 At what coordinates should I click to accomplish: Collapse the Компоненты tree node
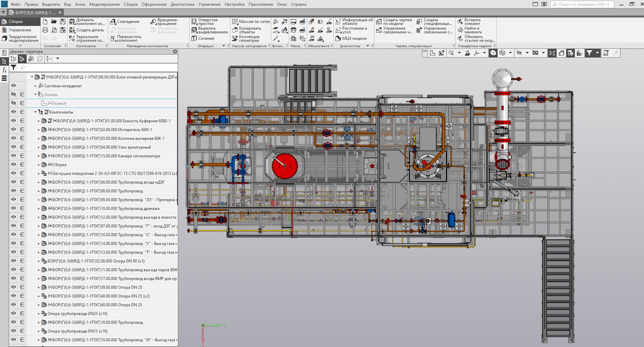tap(35, 112)
